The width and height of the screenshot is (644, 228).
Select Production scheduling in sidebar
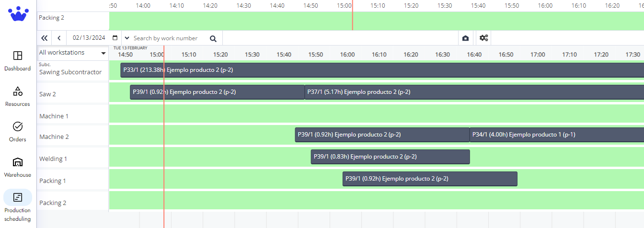[x=18, y=205]
